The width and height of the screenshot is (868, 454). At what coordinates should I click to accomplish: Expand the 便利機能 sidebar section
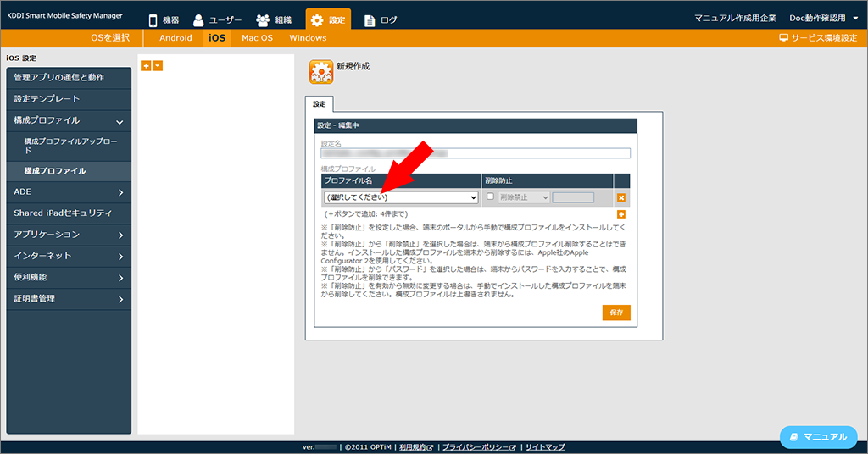[x=69, y=277]
